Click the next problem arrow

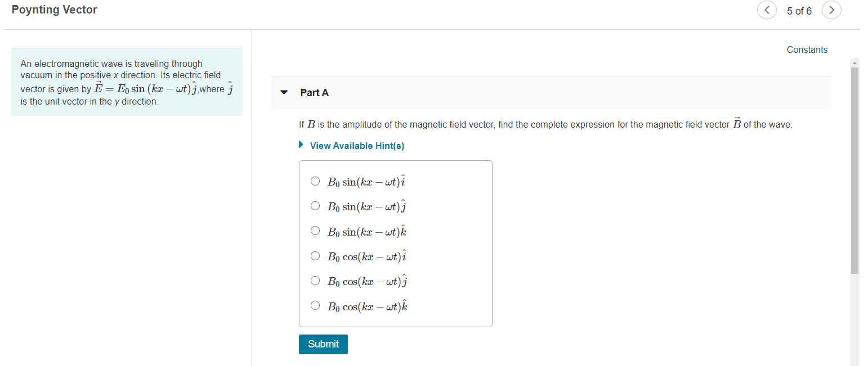point(831,10)
